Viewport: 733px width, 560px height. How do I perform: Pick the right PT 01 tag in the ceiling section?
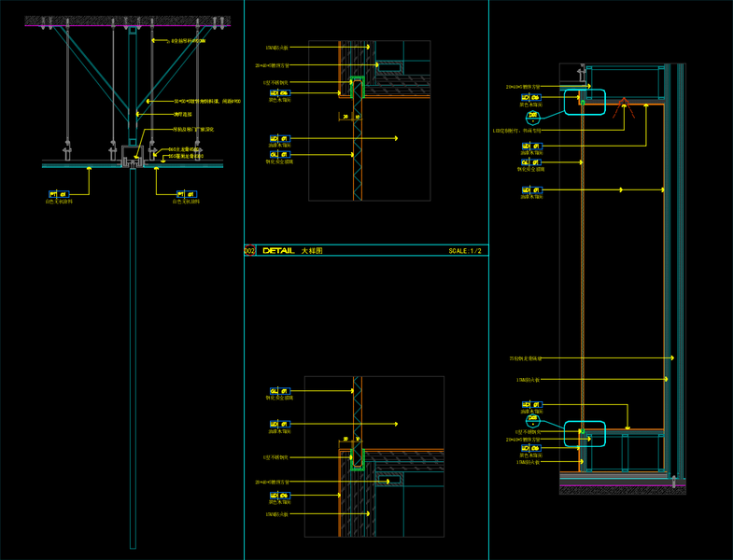tap(187, 194)
